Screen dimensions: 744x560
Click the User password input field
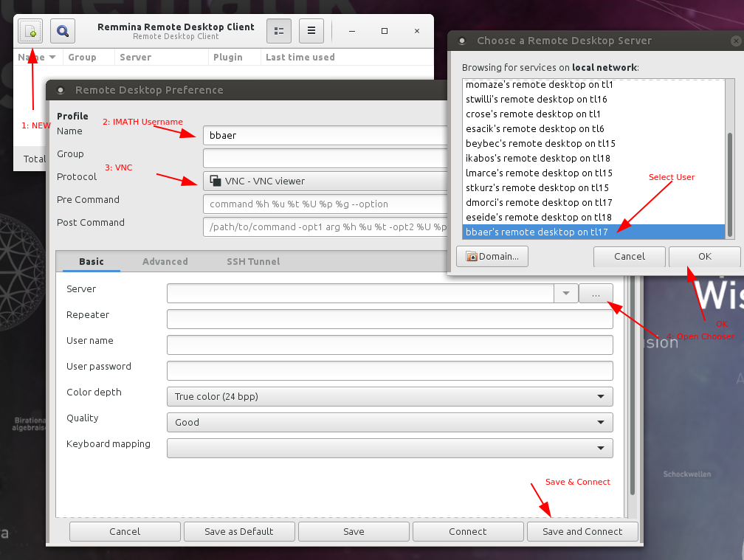(x=390, y=371)
